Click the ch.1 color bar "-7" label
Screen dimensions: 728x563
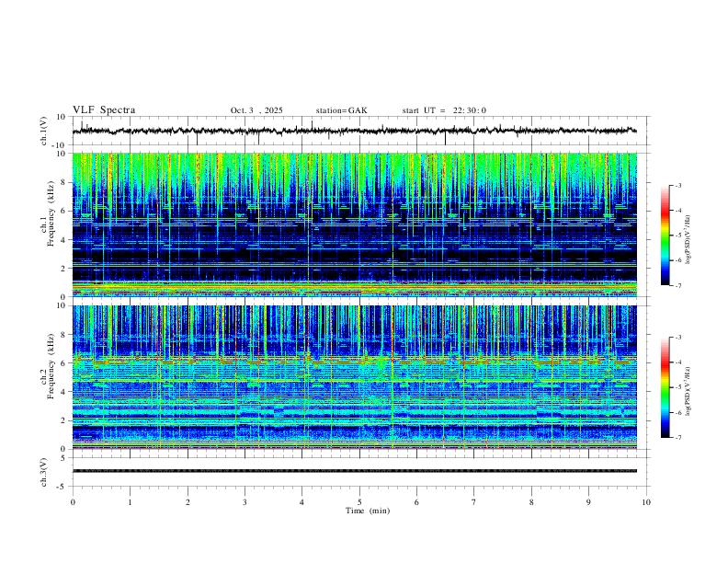(678, 286)
